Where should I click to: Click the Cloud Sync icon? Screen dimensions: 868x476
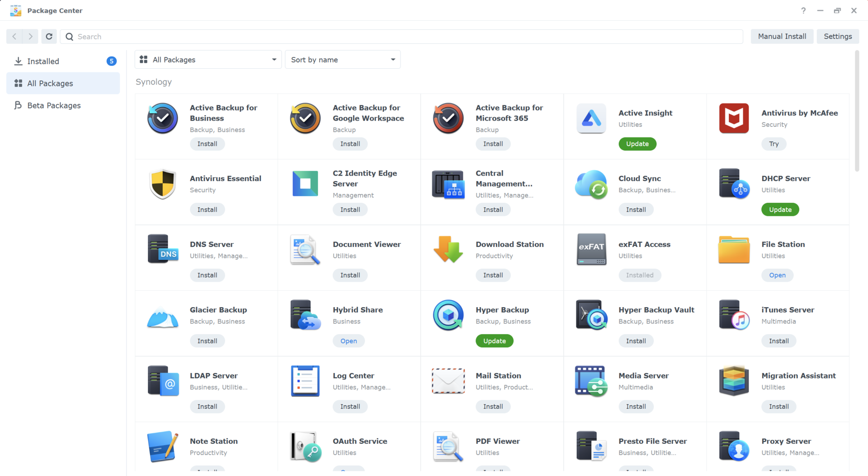[x=591, y=184]
